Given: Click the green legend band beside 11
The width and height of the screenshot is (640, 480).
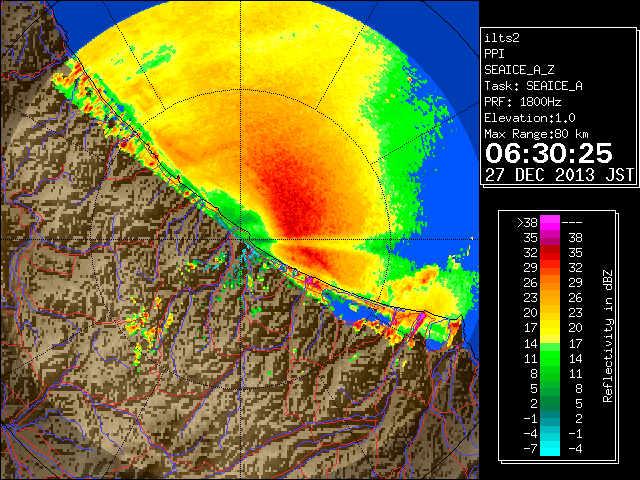Looking at the screenshot, I should (550, 359).
